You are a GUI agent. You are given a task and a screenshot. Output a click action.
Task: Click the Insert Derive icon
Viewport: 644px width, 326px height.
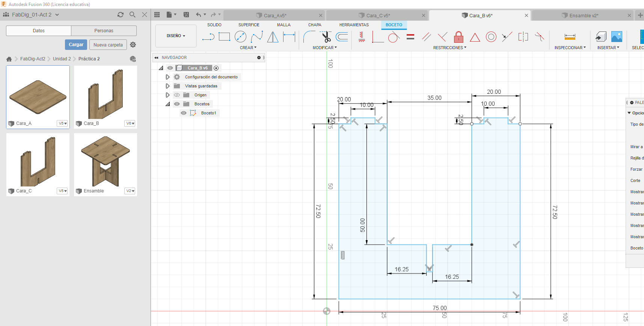[x=601, y=37]
